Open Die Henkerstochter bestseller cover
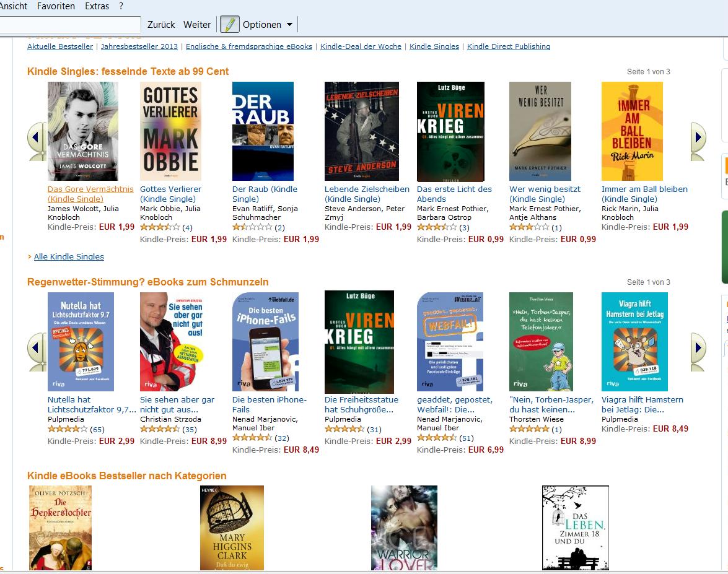728x574 pixels. (x=60, y=528)
